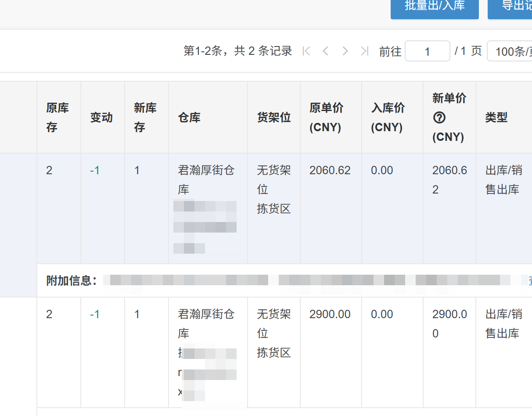This screenshot has width=532, height=416.
Task: Go to the previous page arrow
Action: pos(325,51)
